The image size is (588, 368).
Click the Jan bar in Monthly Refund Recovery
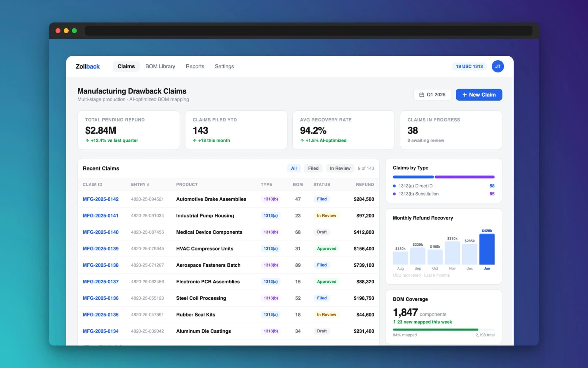pyautogui.click(x=487, y=249)
